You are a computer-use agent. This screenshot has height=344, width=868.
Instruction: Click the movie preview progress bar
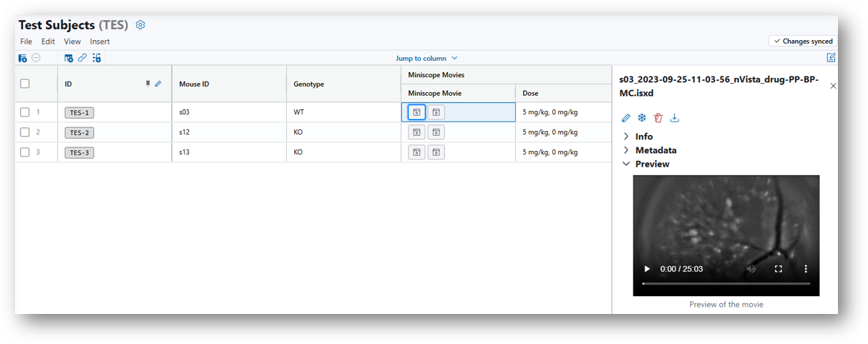point(726,284)
